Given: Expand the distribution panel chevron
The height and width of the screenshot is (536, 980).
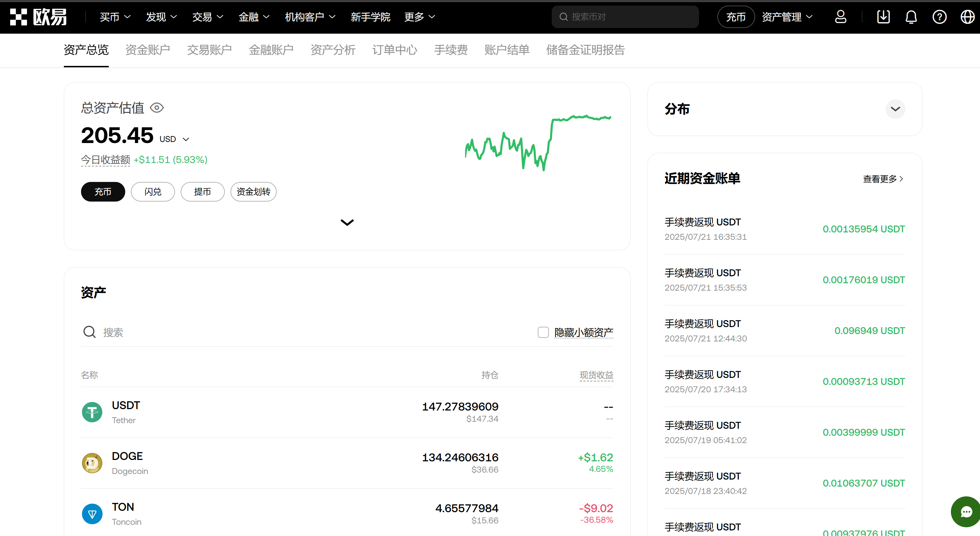Looking at the screenshot, I should pyautogui.click(x=895, y=109).
